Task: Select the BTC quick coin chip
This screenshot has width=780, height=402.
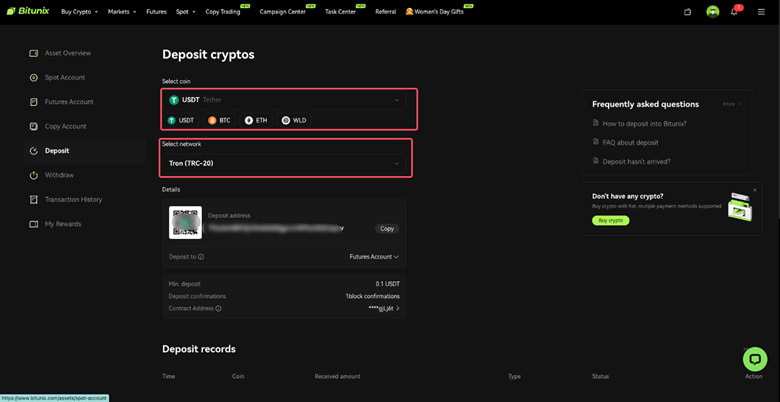Action: [219, 120]
